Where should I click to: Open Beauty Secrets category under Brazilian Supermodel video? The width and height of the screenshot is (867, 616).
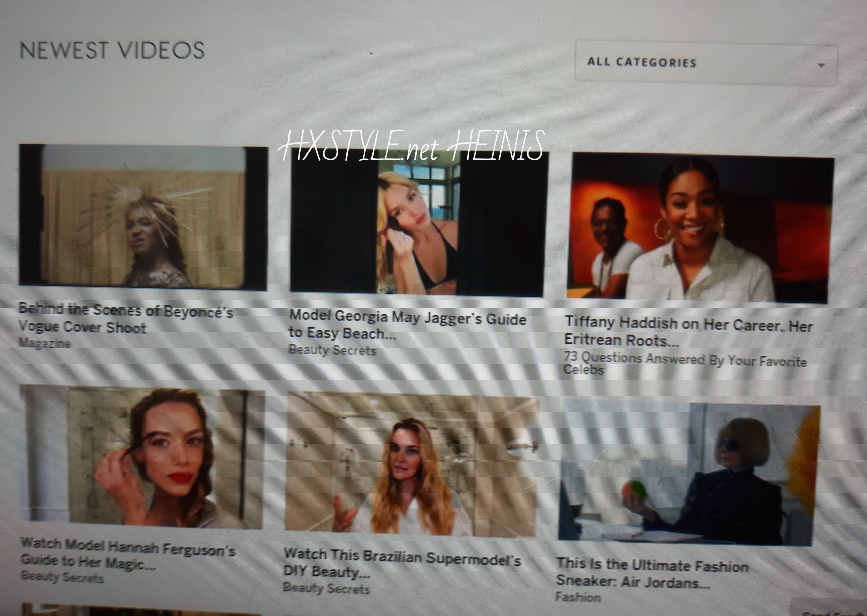point(327,588)
